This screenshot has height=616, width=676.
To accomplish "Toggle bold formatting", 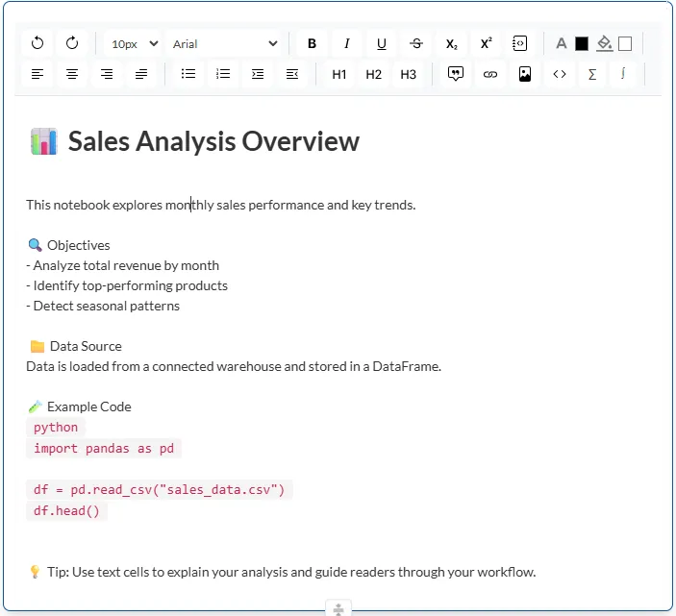I will click(x=312, y=43).
